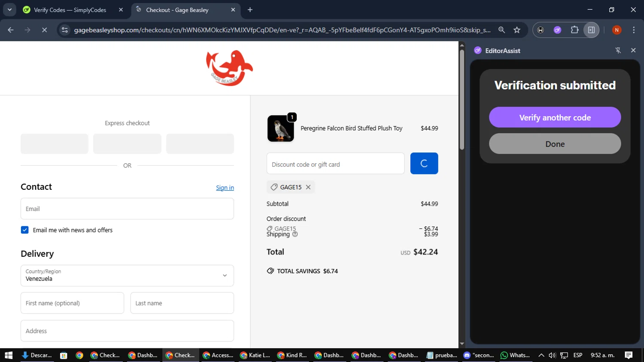Open the Discord taskbar item
This screenshot has width=644, height=362.
pos(479,355)
